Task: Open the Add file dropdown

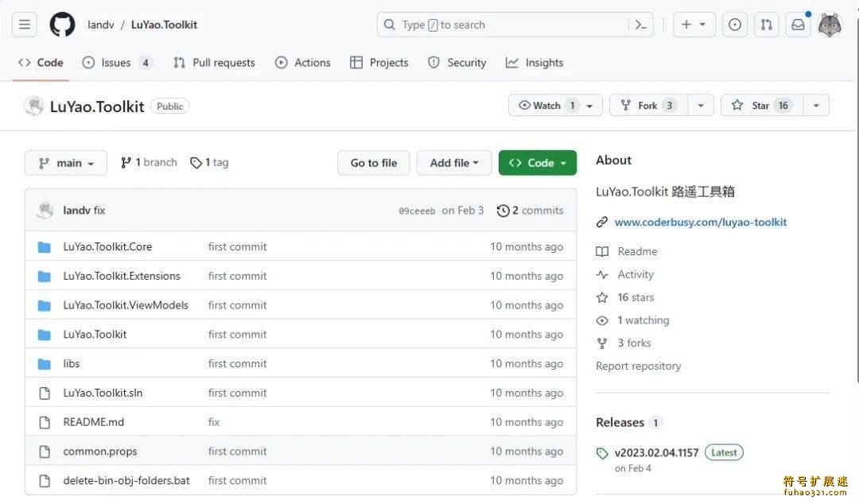Action: tap(454, 163)
